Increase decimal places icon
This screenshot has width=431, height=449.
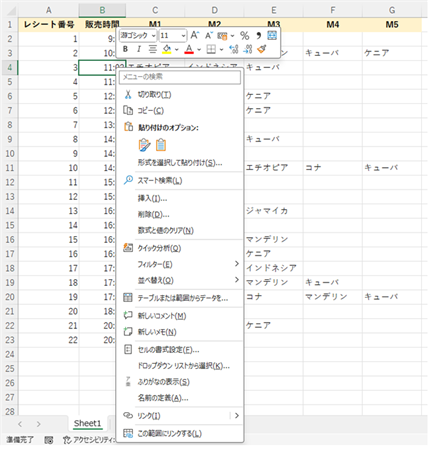pyautogui.click(x=234, y=49)
